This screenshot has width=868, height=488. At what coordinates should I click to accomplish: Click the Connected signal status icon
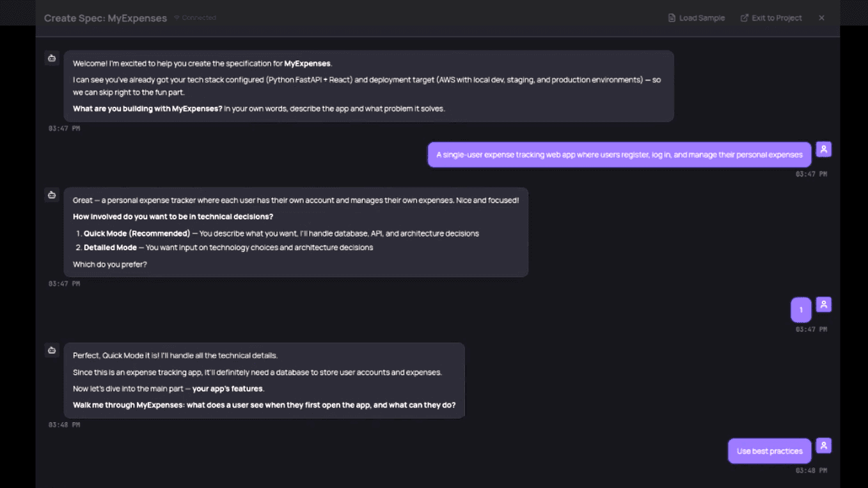click(177, 18)
